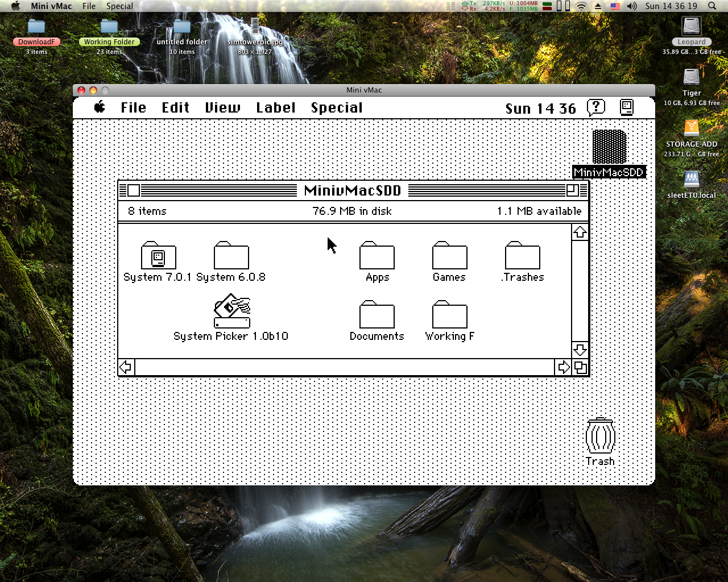Open the System 7.0.1 folder icon
Image resolution: width=728 pixels, height=582 pixels.
point(158,256)
